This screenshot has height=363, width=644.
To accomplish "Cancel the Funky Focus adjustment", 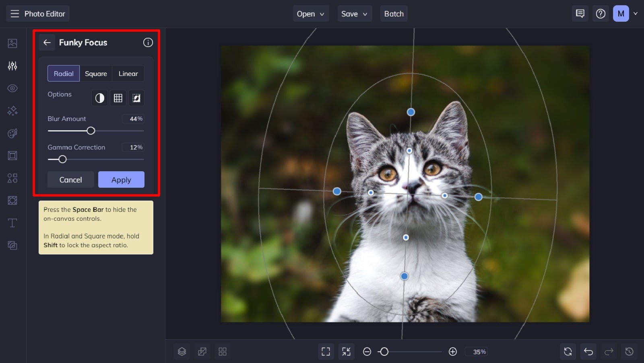I will [70, 180].
